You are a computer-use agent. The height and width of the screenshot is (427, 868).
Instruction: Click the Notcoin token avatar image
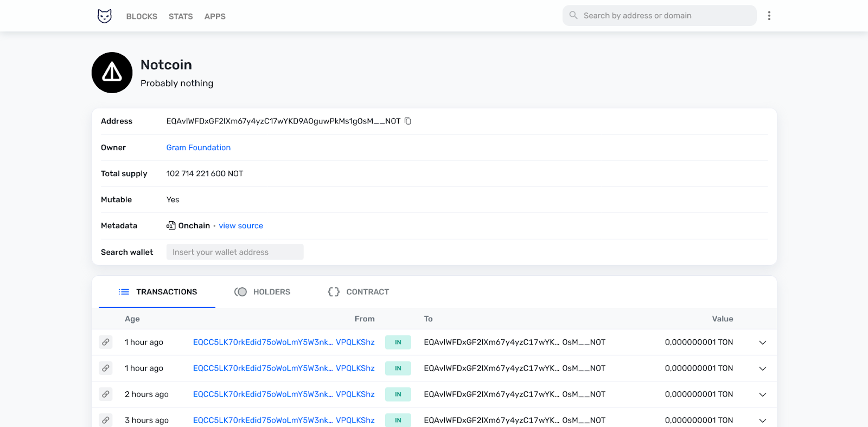pos(112,73)
